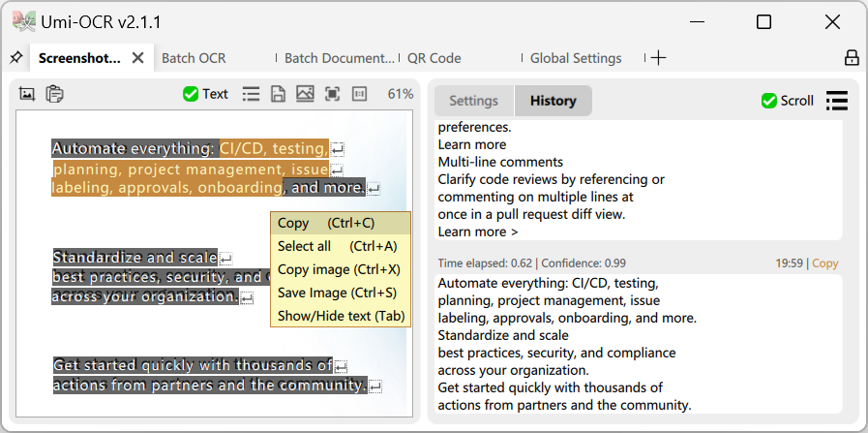Click the Umi-OCR app logo in the title bar

tap(24, 21)
